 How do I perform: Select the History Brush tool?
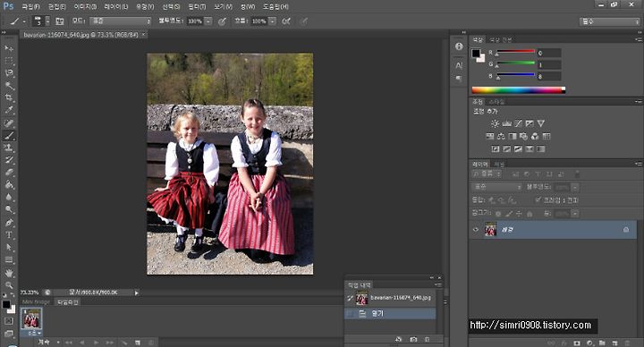[9, 160]
